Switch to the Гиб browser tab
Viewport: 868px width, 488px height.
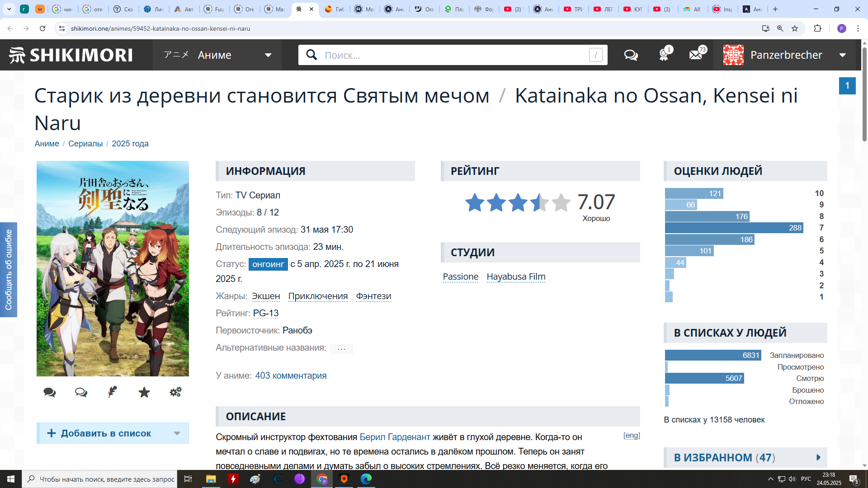point(335,9)
